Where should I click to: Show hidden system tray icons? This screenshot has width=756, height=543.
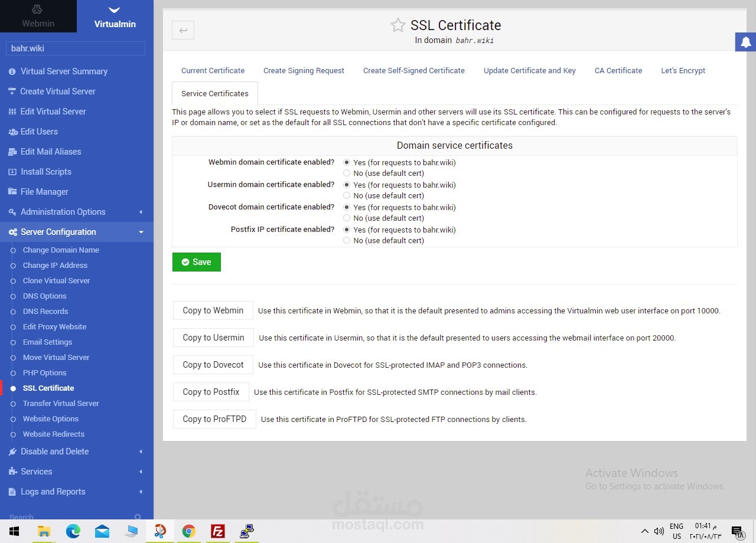coord(644,531)
